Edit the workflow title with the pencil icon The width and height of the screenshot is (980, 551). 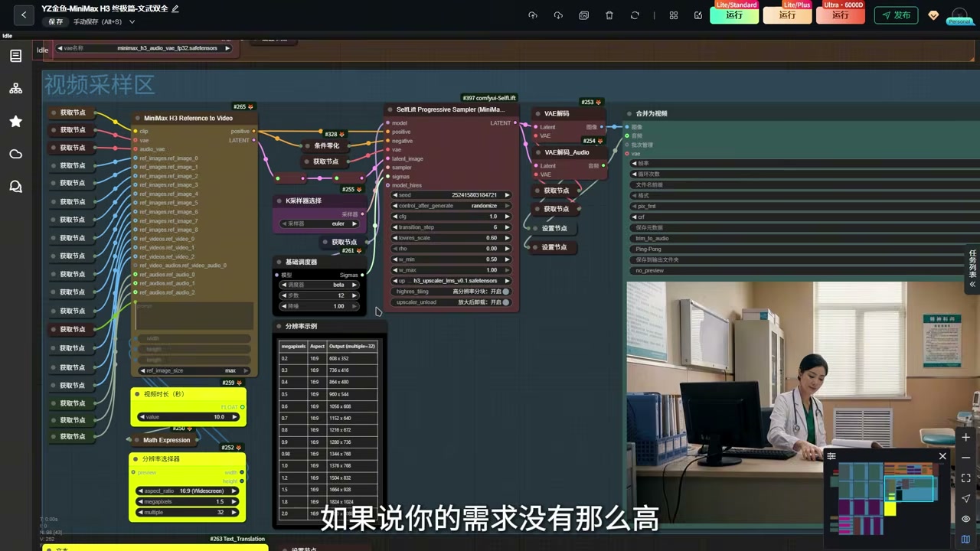point(175,8)
